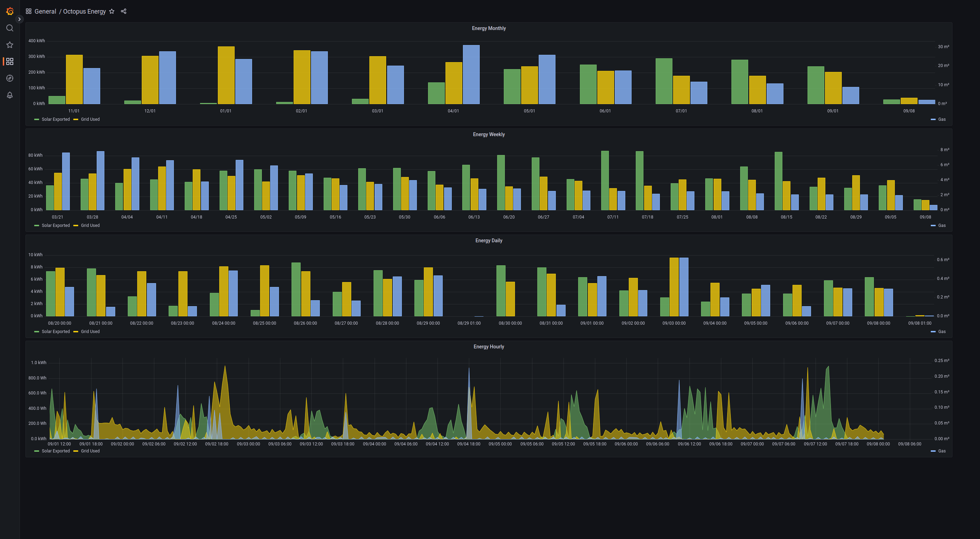Click the Octopus Energy breadcrumb title
The image size is (980, 539).
point(84,12)
